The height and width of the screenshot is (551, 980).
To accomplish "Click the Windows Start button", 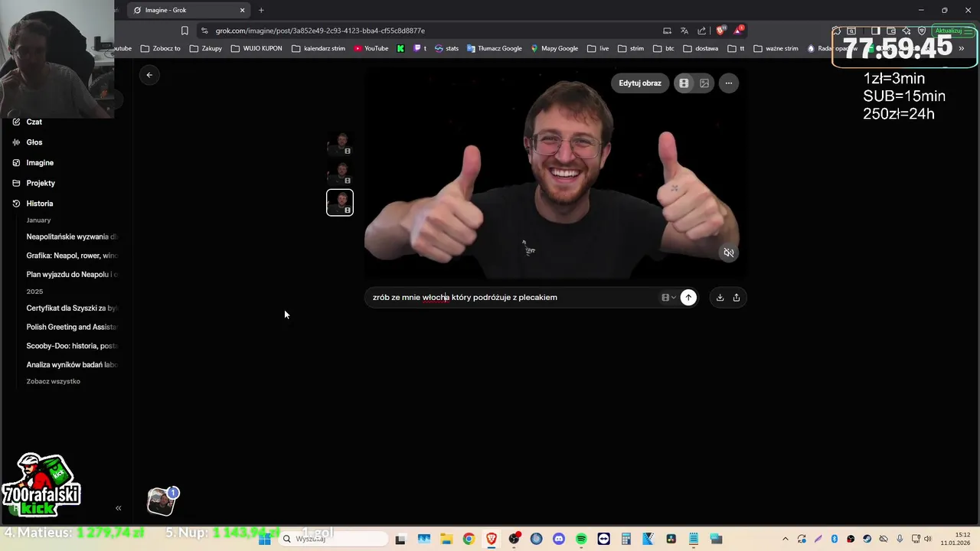I will point(265,539).
